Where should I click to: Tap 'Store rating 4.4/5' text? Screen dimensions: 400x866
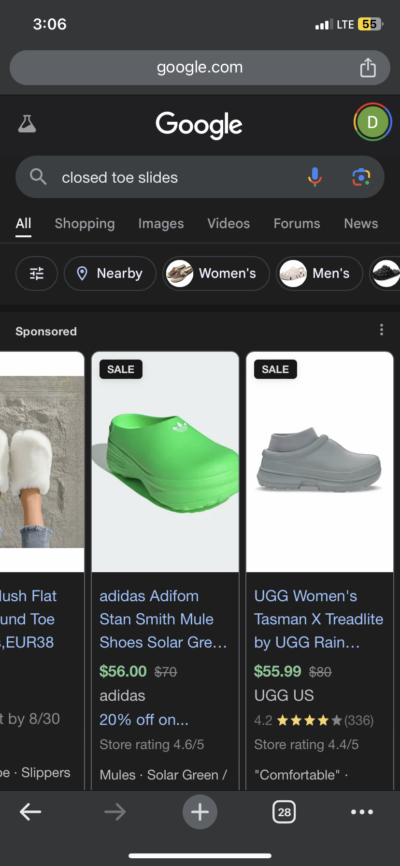[x=307, y=744]
